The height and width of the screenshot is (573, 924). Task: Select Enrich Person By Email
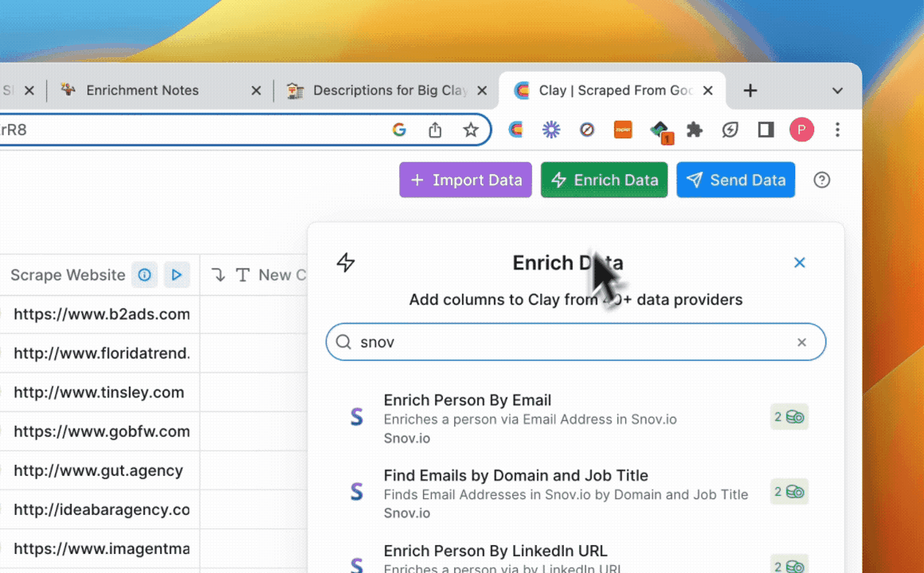[x=576, y=418]
